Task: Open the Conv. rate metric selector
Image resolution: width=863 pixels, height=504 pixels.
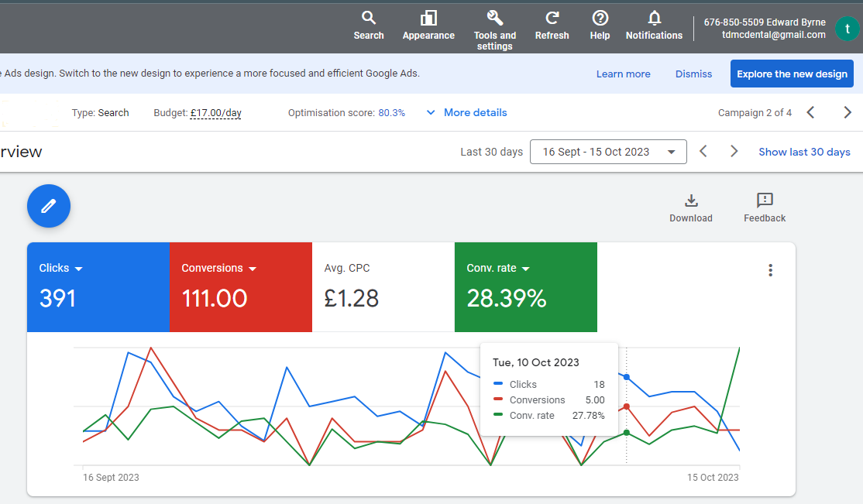Action: click(x=526, y=268)
